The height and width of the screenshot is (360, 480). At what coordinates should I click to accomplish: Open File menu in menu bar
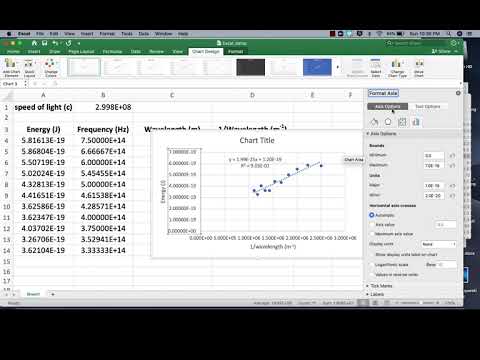tap(40, 34)
